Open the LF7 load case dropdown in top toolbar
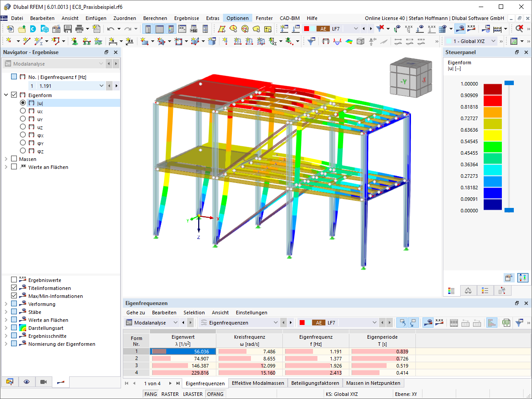Screen dimensions: 532x399 (x=356, y=29)
